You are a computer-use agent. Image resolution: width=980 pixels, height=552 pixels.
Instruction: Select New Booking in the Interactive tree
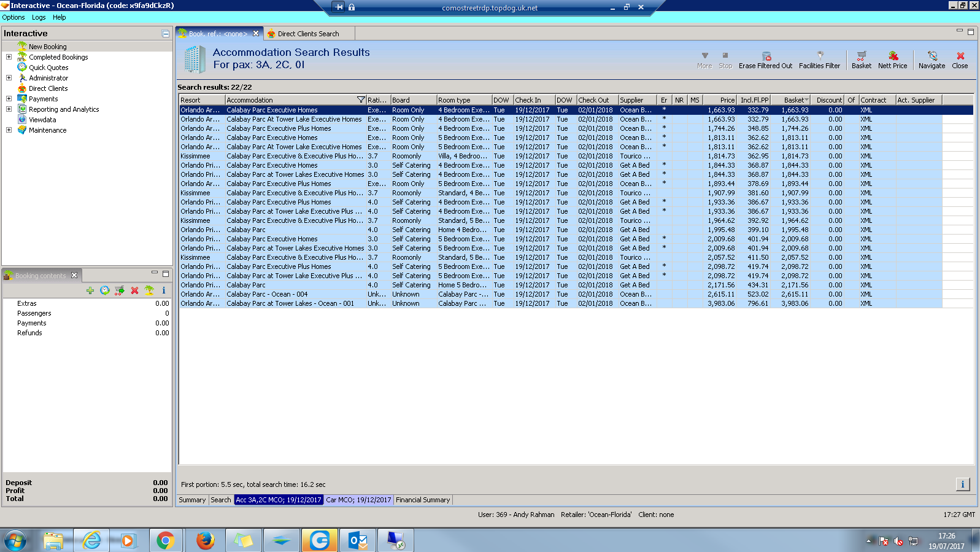point(47,47)
